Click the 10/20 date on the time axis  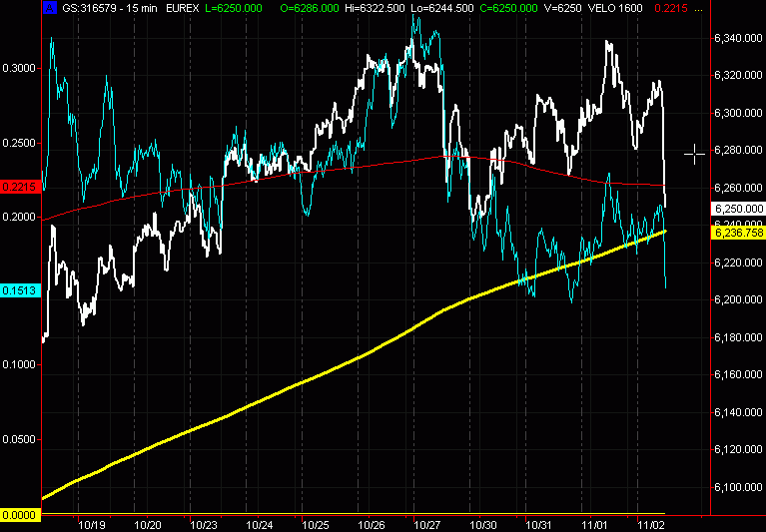[x=148, y=525]
